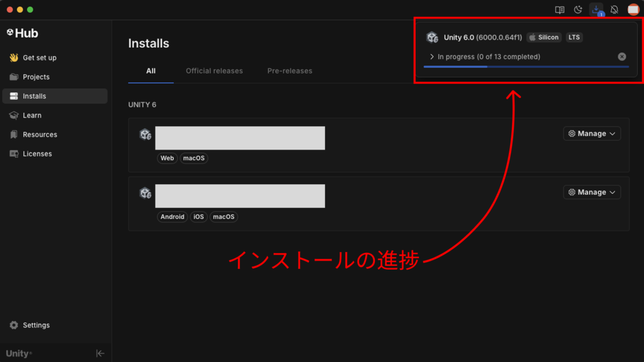Click the install progress bar
This screenshot has height=362, width=644.
coord(526,67)
